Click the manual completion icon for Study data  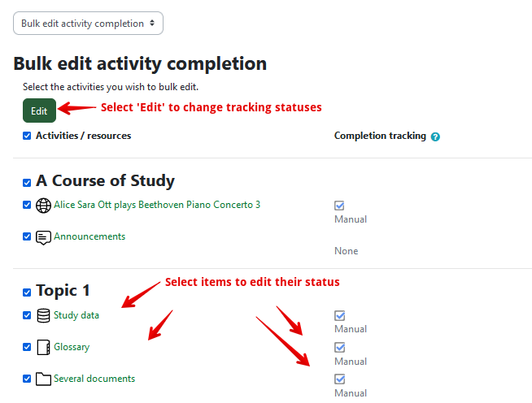pyautogui.click(x=340, y=315)
